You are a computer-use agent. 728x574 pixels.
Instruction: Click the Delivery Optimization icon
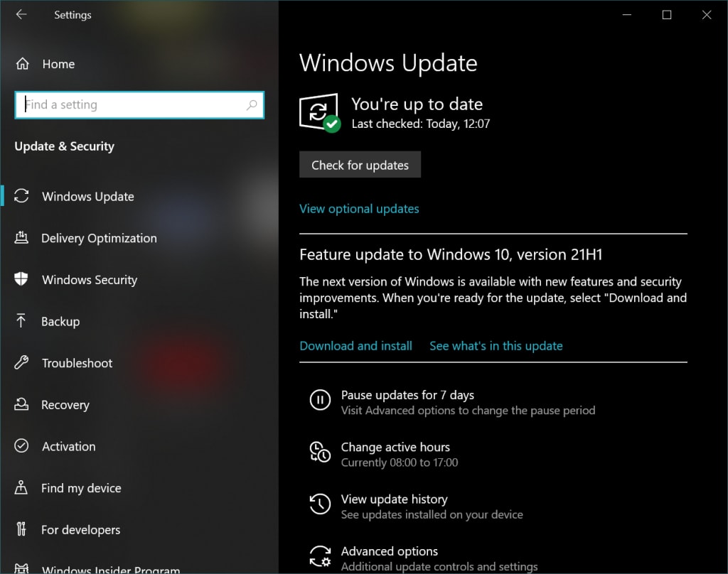pos(21,237)
